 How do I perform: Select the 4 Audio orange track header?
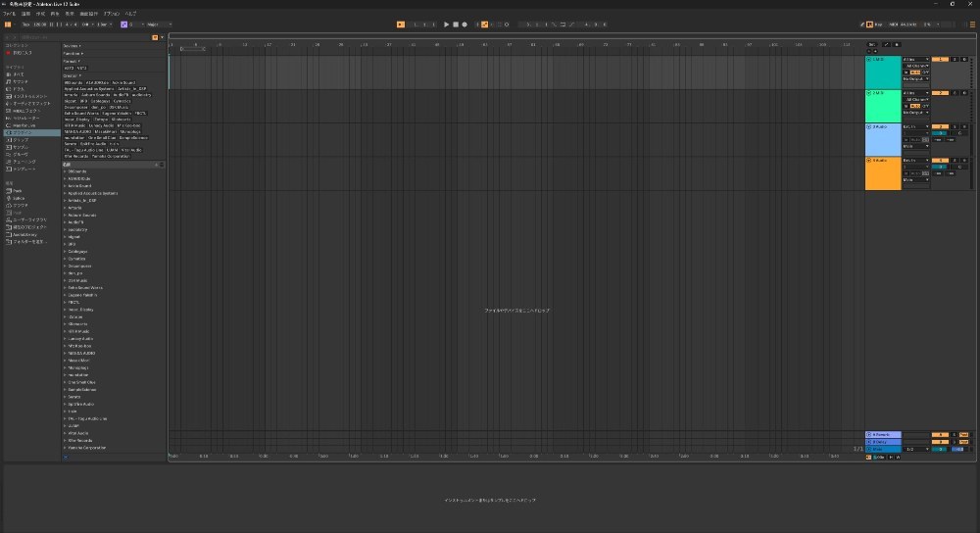pyautogui.click(x=883, y=173)
